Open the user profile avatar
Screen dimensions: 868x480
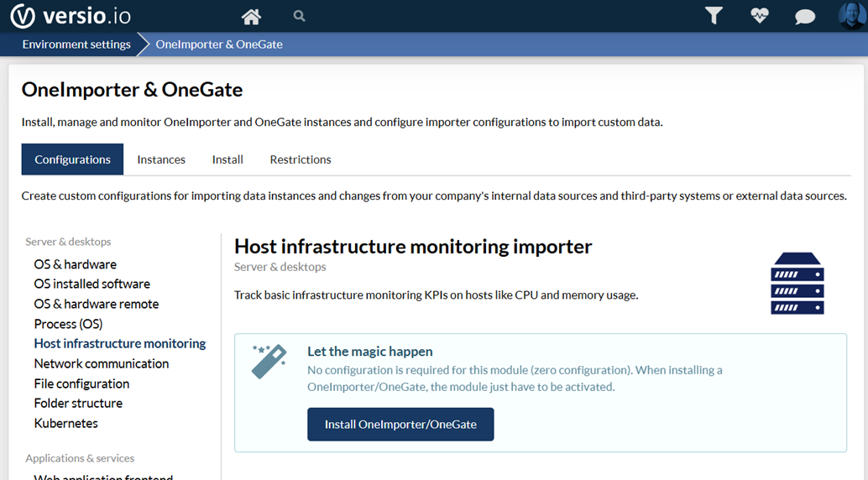pyautogui.click(x=853, y=15)
